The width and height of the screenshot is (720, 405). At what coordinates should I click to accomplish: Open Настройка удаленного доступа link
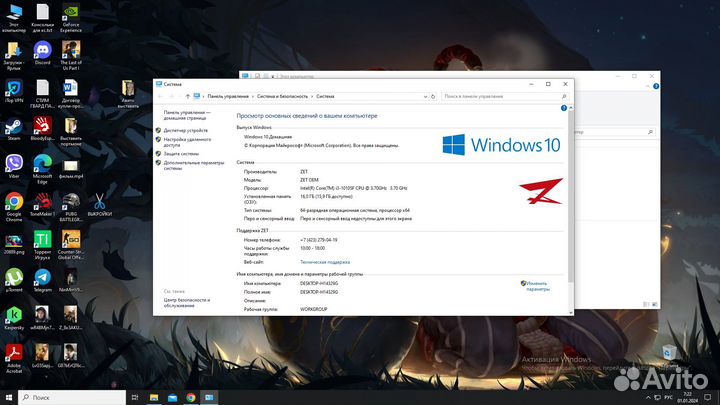pos(187,142)
